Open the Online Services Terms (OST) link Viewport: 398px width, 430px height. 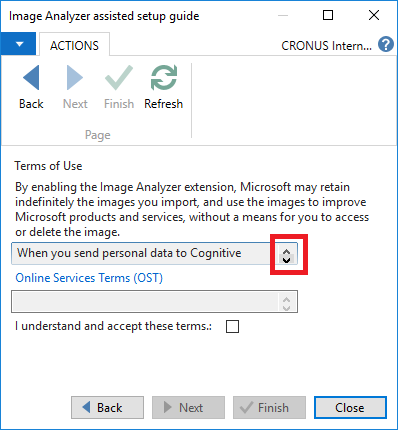coord(89,278)
